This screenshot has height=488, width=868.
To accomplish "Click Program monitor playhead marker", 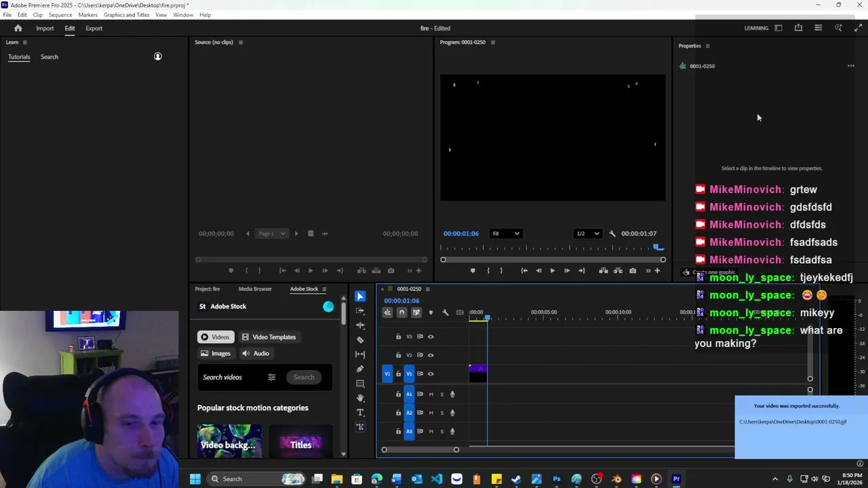I will [657, 247].
